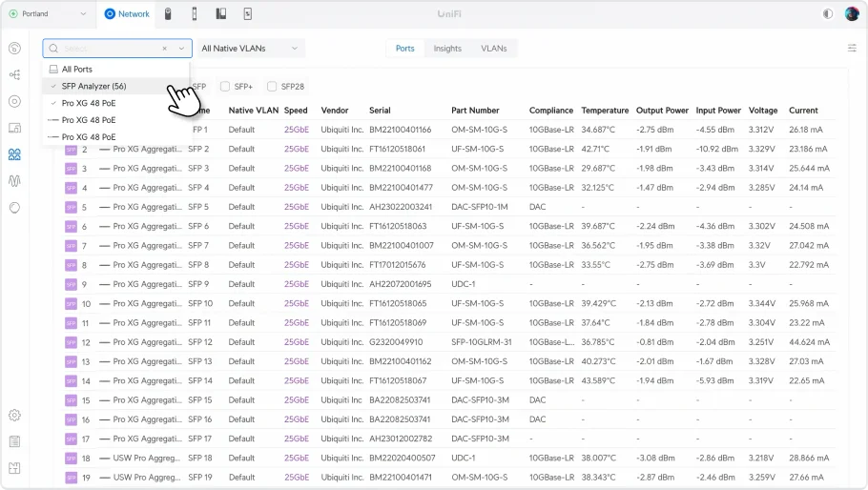868x490 pixels.
Task: Open the Topology icon in the sidebar
Action: click(x=15, y=74)
